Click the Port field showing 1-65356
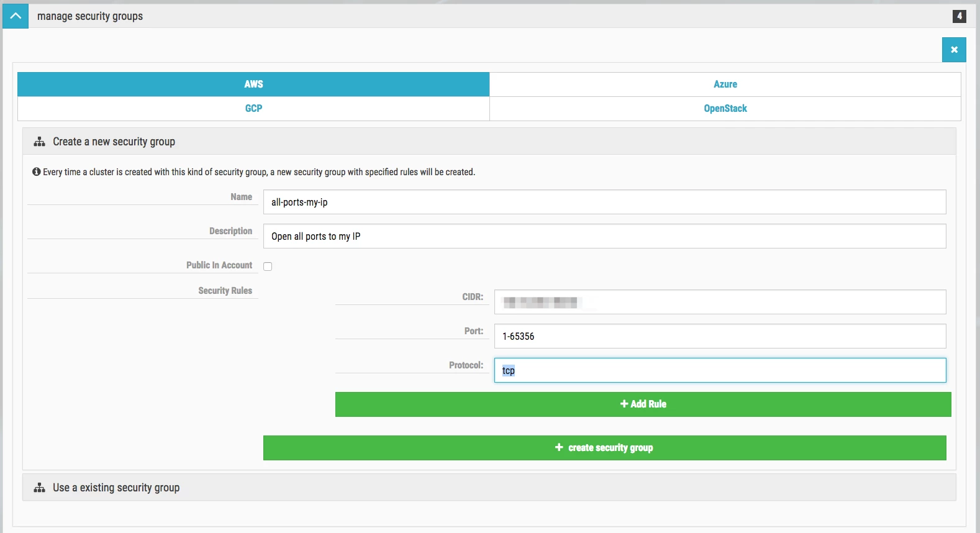Image resolution: width=980 pixels, height=533 pixels. pos(720,336)
